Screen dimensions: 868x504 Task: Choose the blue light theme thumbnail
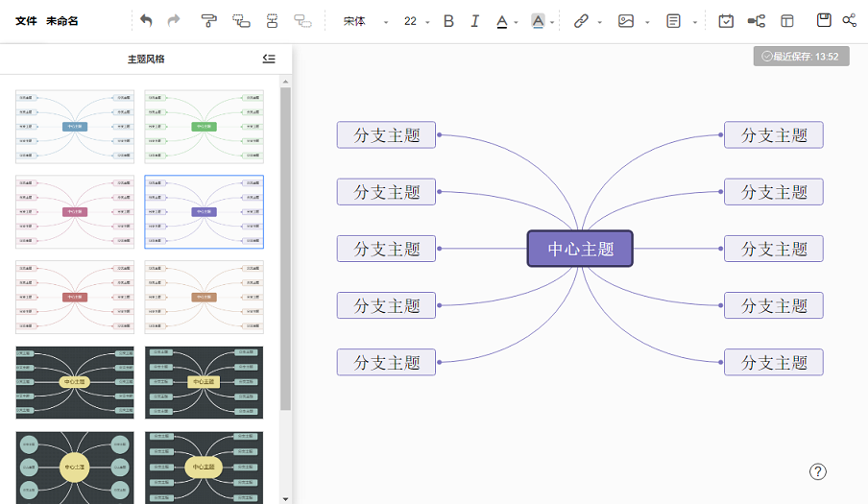click(x=75, y=127)
